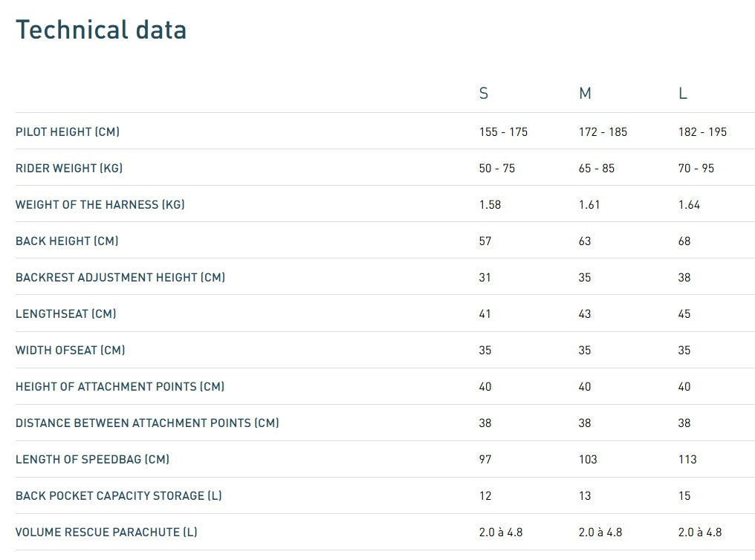The width and height of the screenshot is (755, 560).
Task: Click the Back Height (CM) row label
Action: pyautogui.click(x=67, y=241)
